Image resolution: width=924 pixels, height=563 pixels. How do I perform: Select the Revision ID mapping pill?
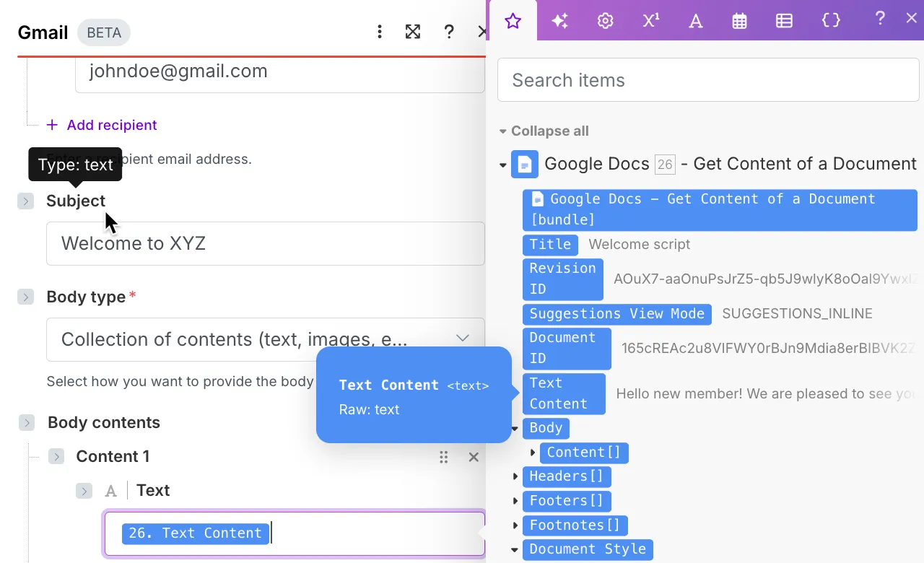pyautogui.click(x=562, y=279)
